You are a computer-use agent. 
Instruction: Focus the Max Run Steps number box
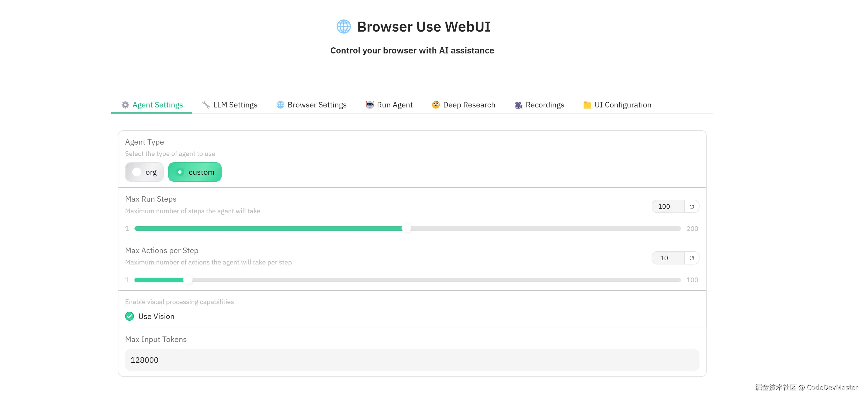pos(667,207)
